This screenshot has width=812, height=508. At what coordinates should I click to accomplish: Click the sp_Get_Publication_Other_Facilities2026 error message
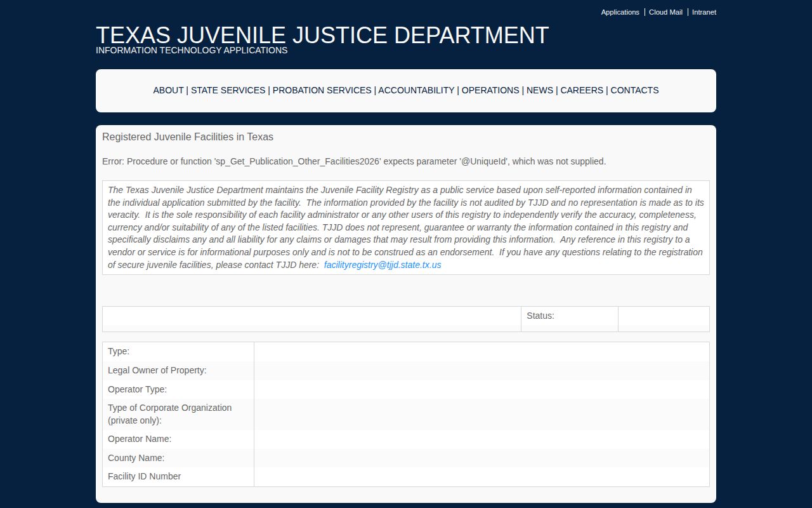coord(354,161)
